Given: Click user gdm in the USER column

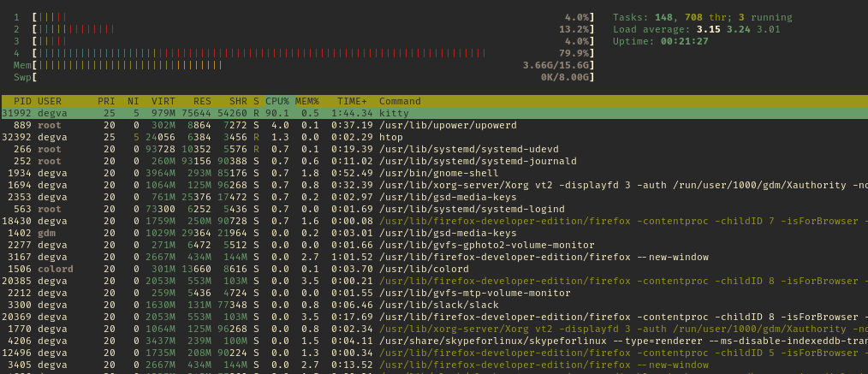Looking at the screenshot, I should (46, 233).
